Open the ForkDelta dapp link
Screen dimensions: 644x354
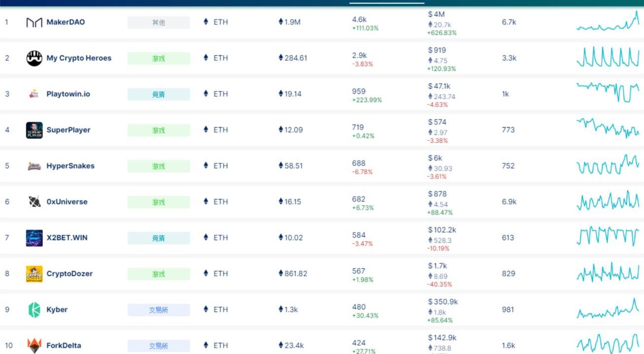(x=64, y=346)
